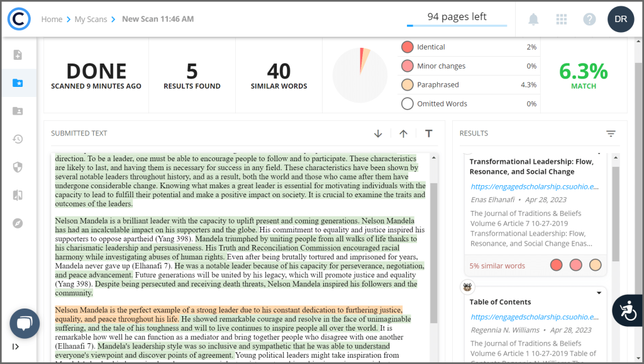Toggle the Omitted Words match type circle
Viewport: 644px width, 364px height.
407,104
